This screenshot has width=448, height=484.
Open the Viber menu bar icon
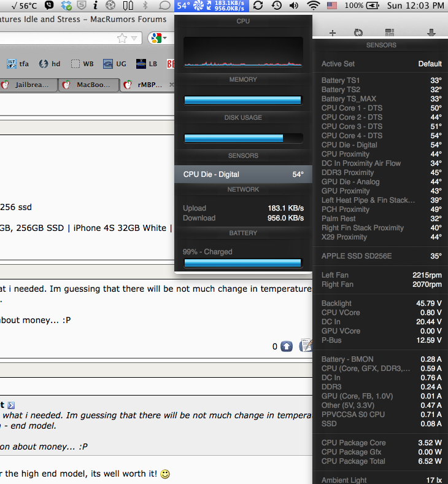[49, 6]
